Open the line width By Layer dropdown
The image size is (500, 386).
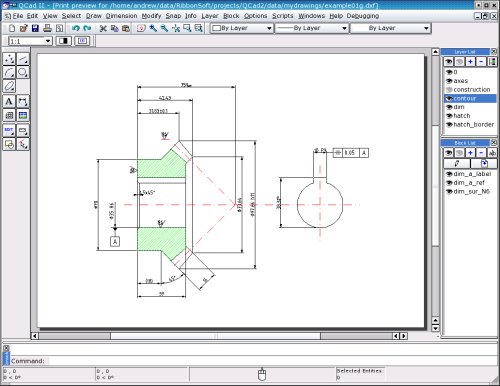tap(312, 28)
